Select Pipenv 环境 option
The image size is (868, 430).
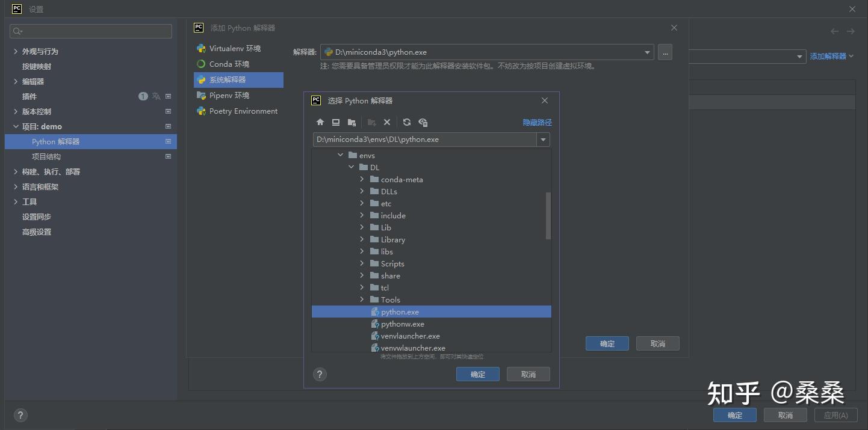click(238, 95)
